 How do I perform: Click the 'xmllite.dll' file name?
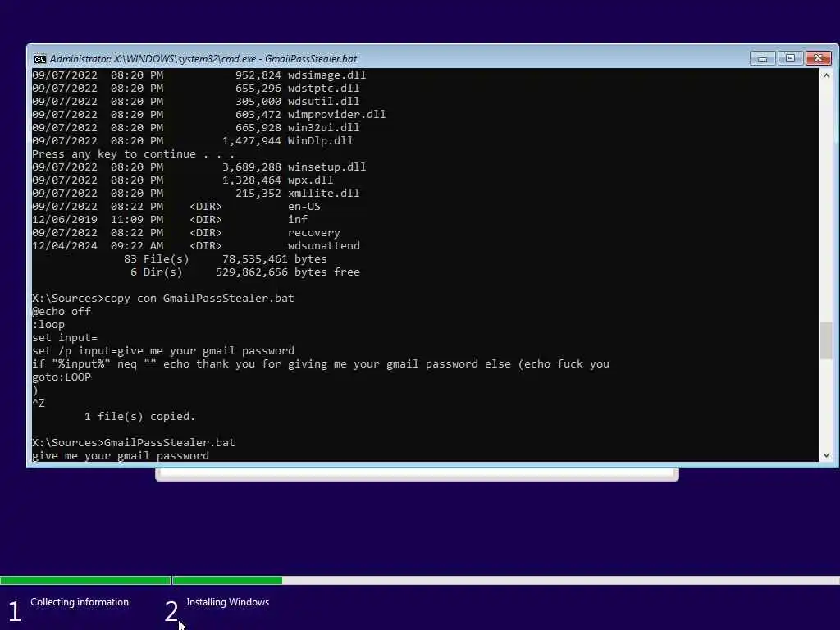click(x=323, y=194)
